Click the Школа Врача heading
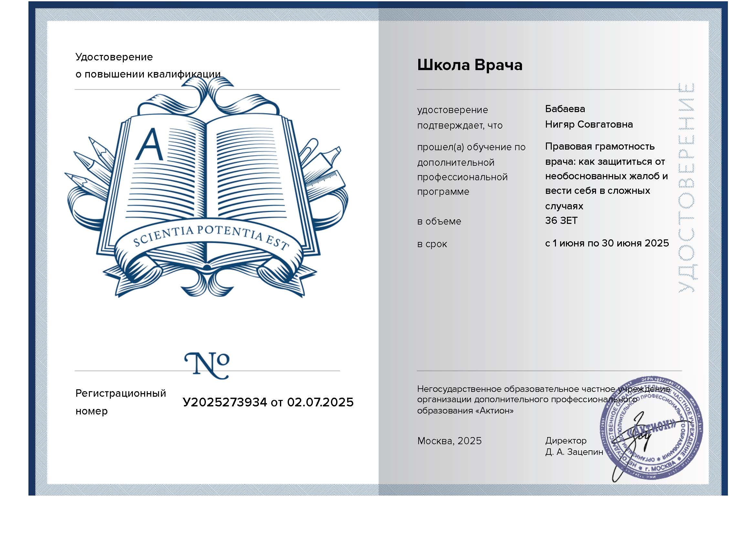Image resolution: width=756 pixels, height=534 pixels. pyautogui.click(x=470, y=65)
